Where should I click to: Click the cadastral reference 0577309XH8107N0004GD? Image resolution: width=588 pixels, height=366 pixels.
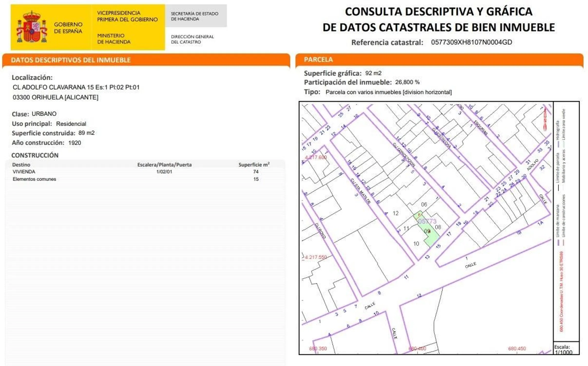[471, 42]
